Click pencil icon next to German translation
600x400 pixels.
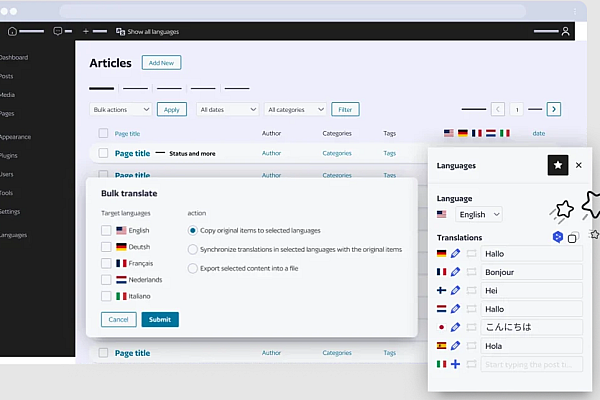(x=456, y=254)
